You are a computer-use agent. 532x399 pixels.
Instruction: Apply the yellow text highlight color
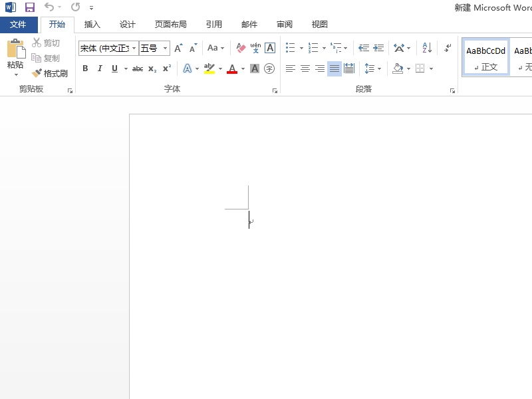pos(209,69)
